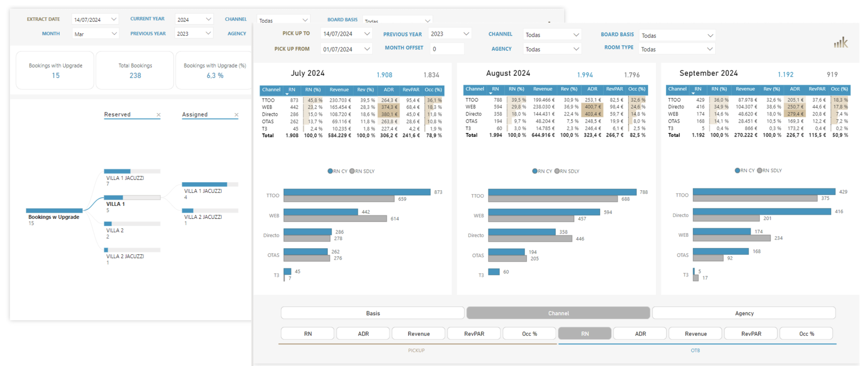This screenshot has height=366, width=868.
Task: Click the Revenue column header in July table
Action: pos(339,90)
